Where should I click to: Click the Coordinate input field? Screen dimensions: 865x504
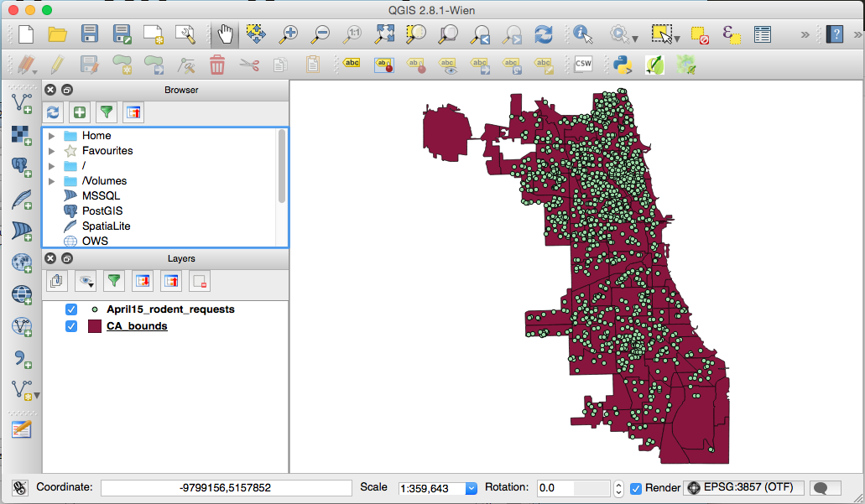226,487
